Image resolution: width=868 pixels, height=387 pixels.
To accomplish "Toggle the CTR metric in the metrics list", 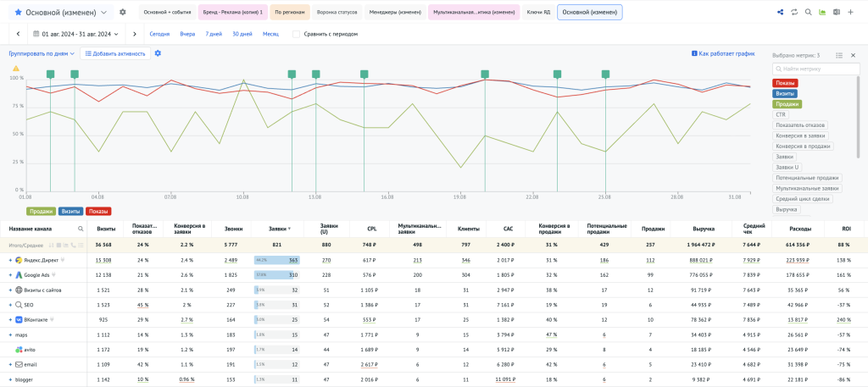I will [780, 114].
